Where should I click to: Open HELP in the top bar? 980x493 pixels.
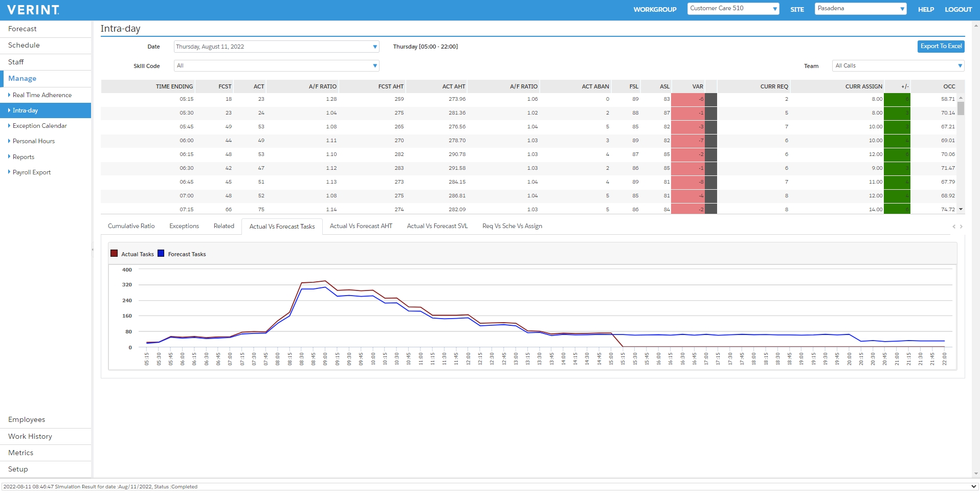click(x=926, y=9)
